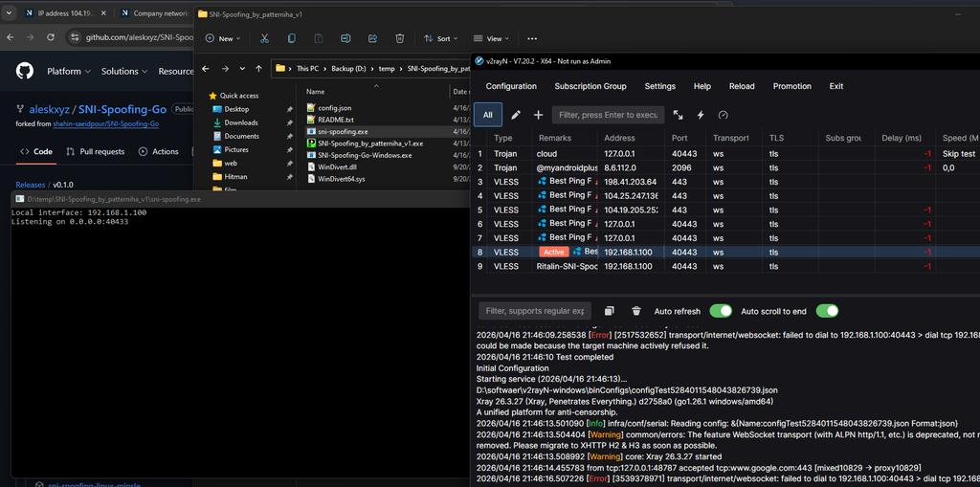Click the shahin-saeidpour/SNI-Spoofing-Go link

coord(105,123)
